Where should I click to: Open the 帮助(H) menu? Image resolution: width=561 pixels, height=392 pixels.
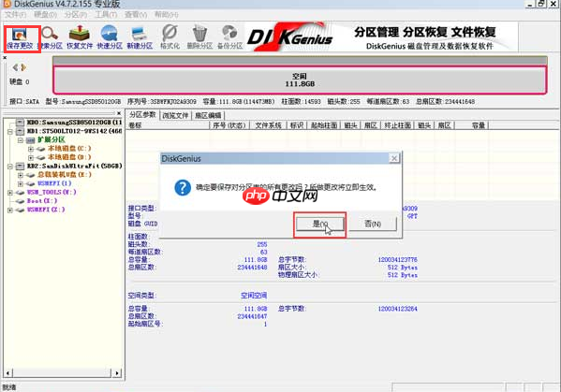coord(167,15)
